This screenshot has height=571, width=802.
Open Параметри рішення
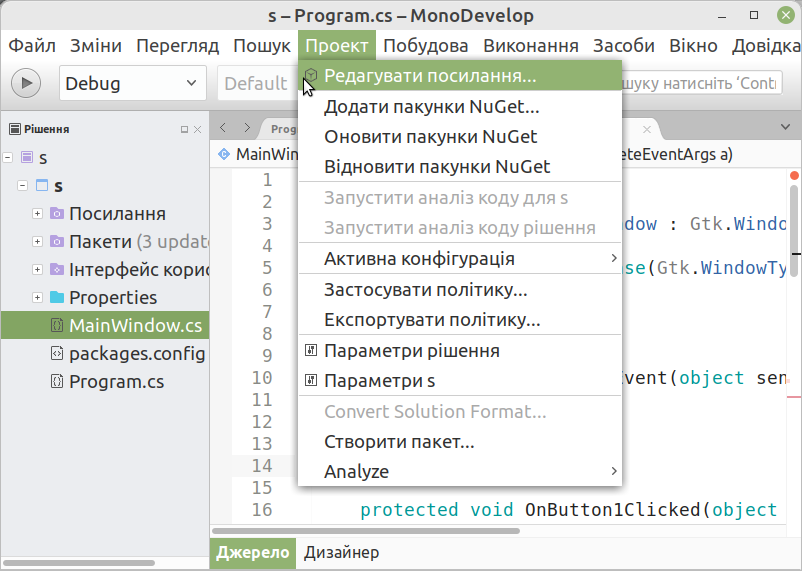460,350
